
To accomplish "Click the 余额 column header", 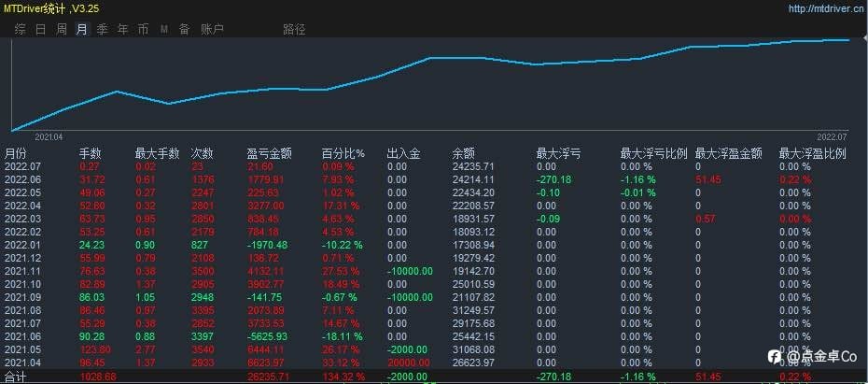I will [463, 153].
